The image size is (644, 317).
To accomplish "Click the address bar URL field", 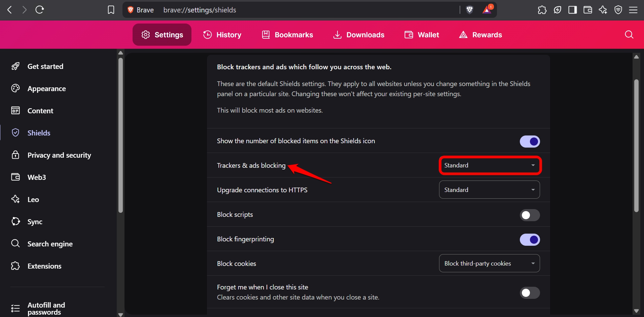I will (x=303, y=10).
